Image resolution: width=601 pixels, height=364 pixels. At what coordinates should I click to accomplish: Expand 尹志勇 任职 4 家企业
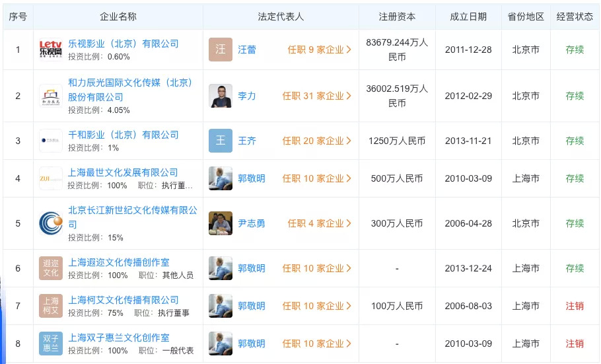pos(319,223)
